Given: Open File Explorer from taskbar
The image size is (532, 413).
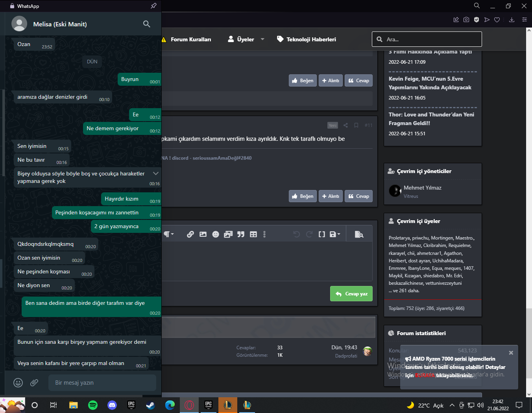Looking at the screenshot, I should pyautogui.click(x=74, y=405).
